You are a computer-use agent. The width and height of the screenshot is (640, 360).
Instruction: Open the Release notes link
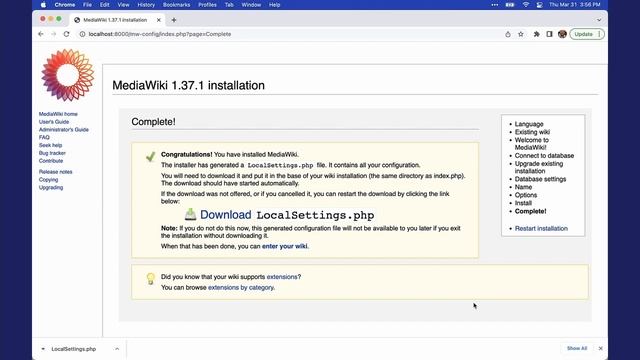(56, 172)
